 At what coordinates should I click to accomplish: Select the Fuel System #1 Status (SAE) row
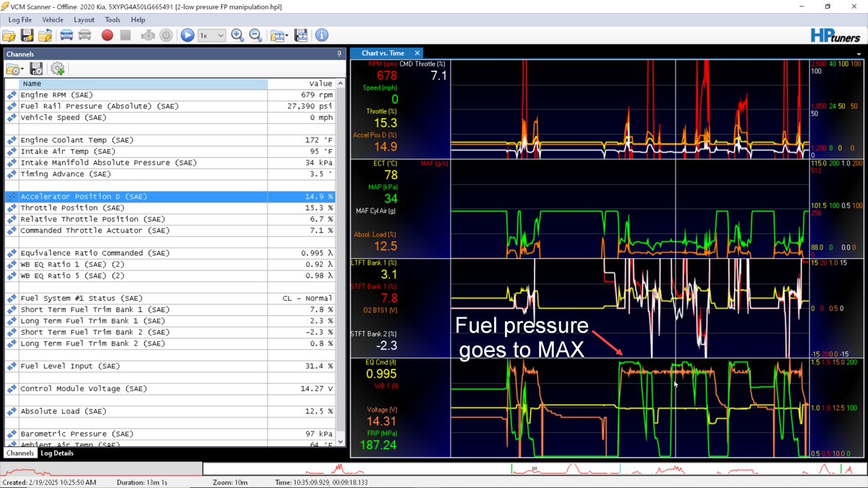tap(170, 298)
